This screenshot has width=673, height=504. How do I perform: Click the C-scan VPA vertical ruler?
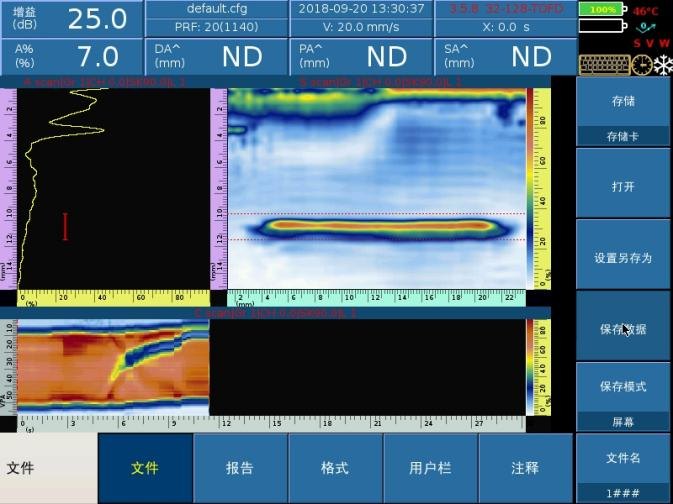click(8, 367)
